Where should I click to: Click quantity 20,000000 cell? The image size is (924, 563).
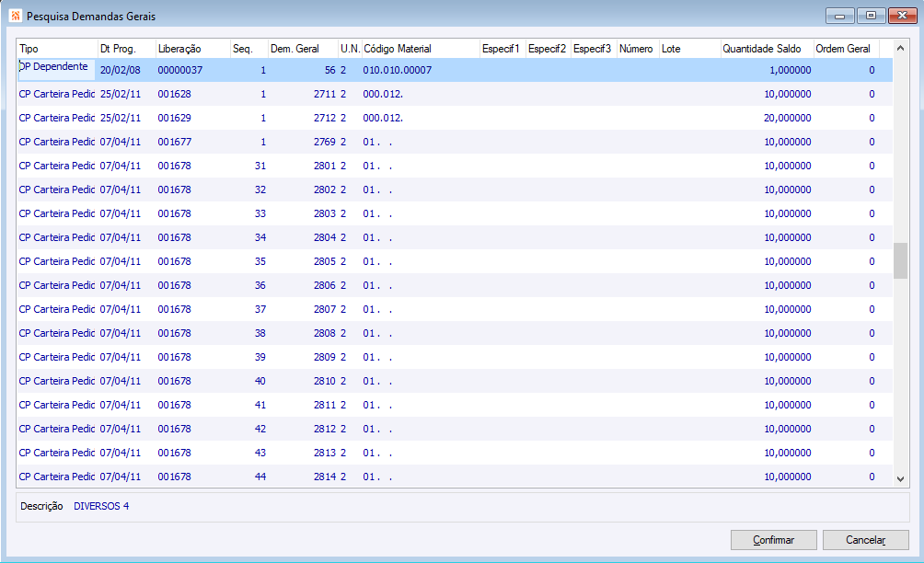(x=787, y=118)
